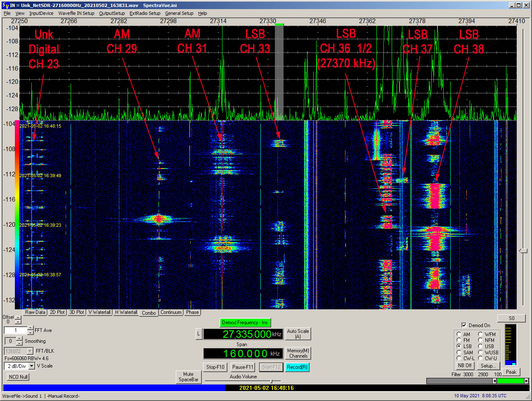Select the Combo display tab
532x401 pixels.
coord(149,313)
